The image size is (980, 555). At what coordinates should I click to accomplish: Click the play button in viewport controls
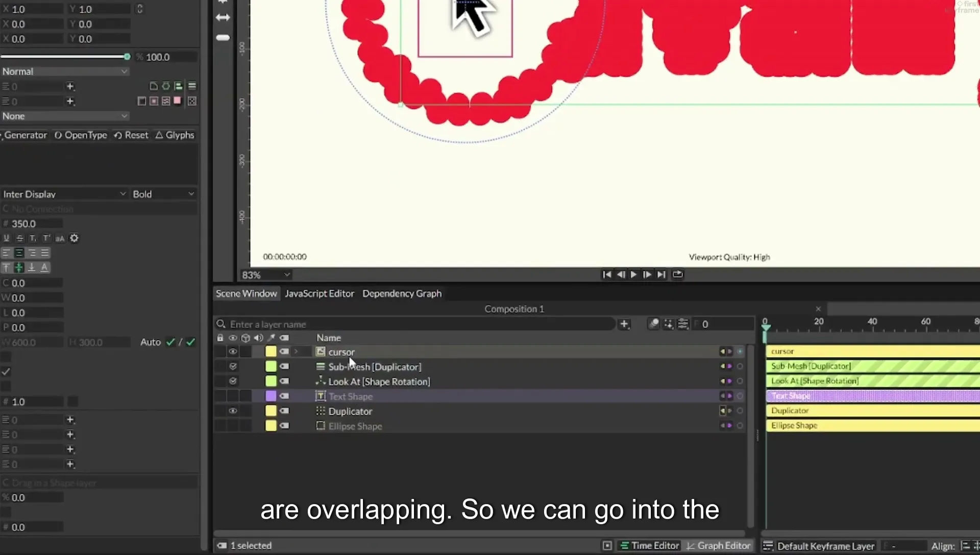point(633,274)
